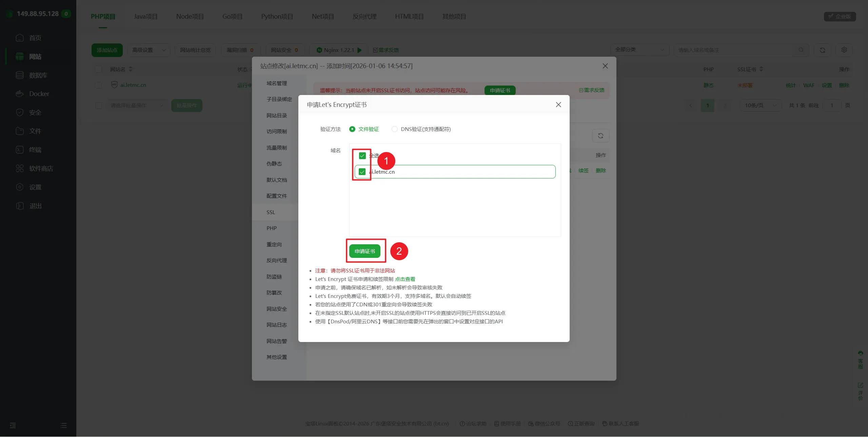Expand the advanced settings dropdown
Image resolution: width=868 pixels, height=437 pixels.
[149, 50]
